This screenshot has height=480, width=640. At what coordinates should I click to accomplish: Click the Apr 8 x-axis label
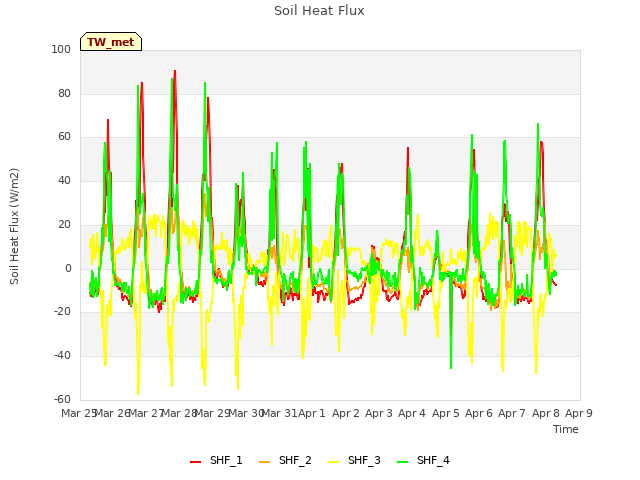point(546,413)
